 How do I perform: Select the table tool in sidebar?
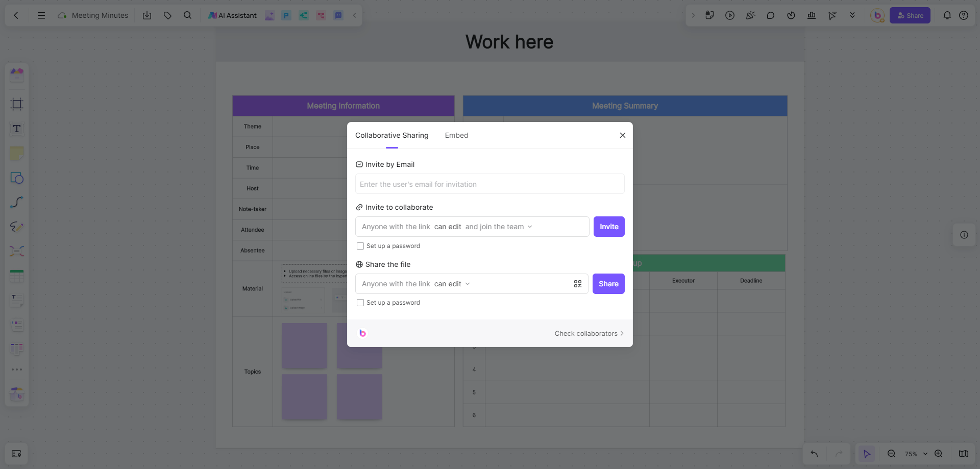17,276
